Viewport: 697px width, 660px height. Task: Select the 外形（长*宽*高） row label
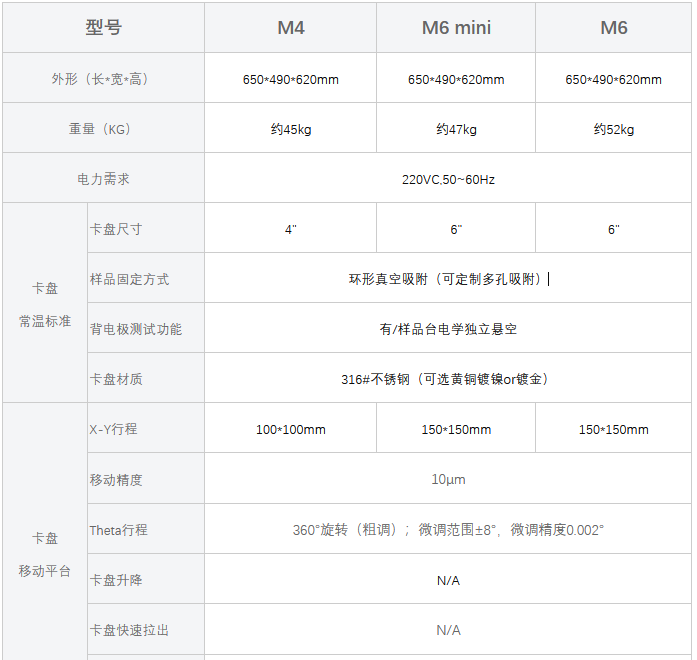point(103,79)
